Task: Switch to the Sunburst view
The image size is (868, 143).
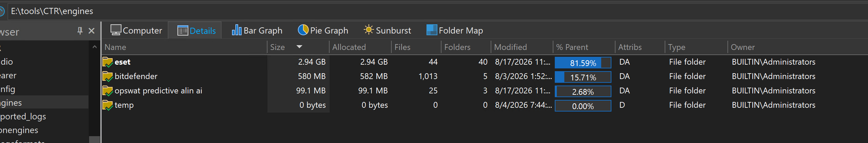Action: point(387,30)
